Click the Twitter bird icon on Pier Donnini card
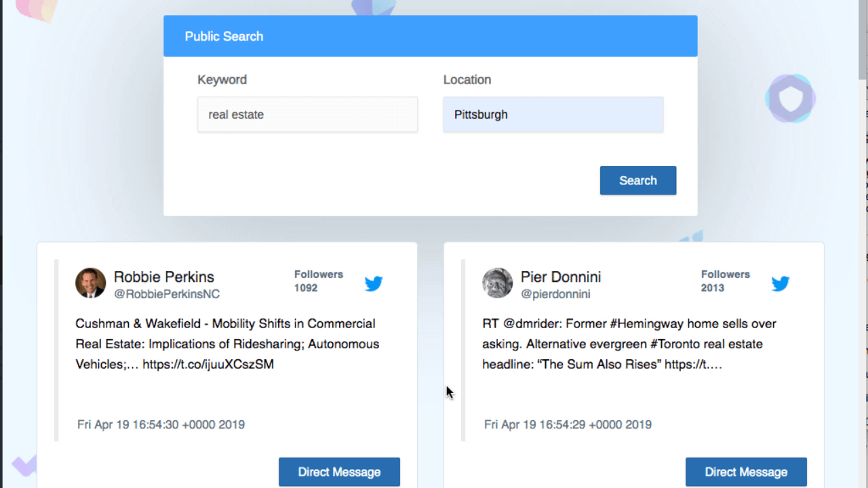The image size is (868, 488). tap(781, 283)
